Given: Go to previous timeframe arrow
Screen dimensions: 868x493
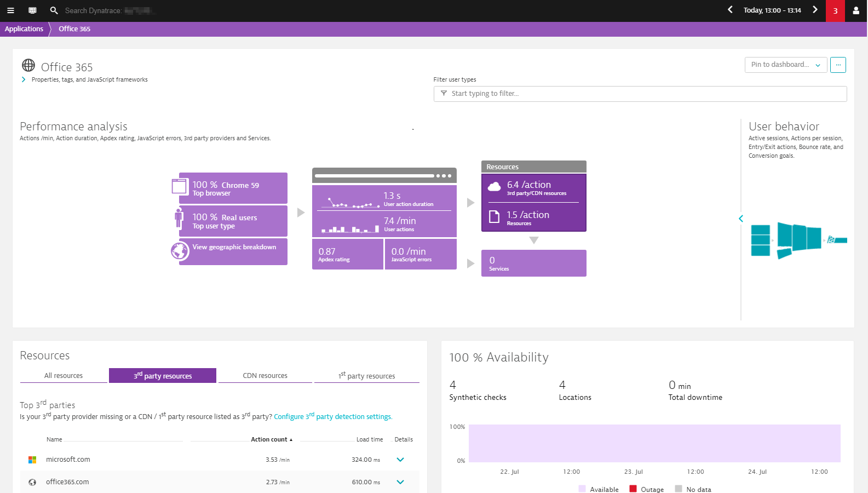Looking at the screenshot, I should (730, 10).
